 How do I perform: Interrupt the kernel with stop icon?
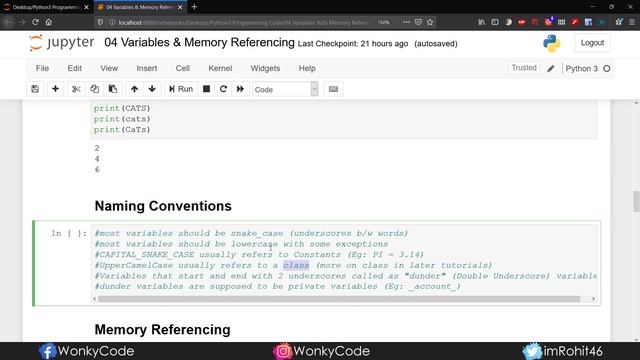tap(207, 89)
